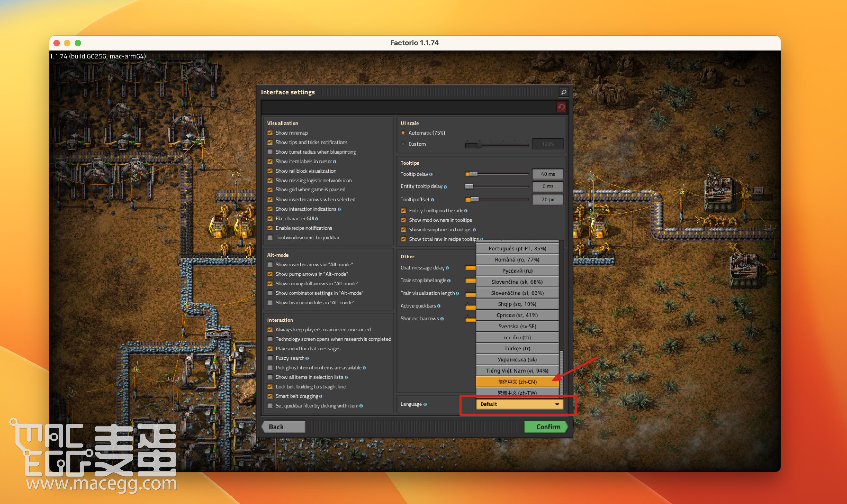
Task: Adjust the Tooltip delay slider
Action: [x=497, y=174]
